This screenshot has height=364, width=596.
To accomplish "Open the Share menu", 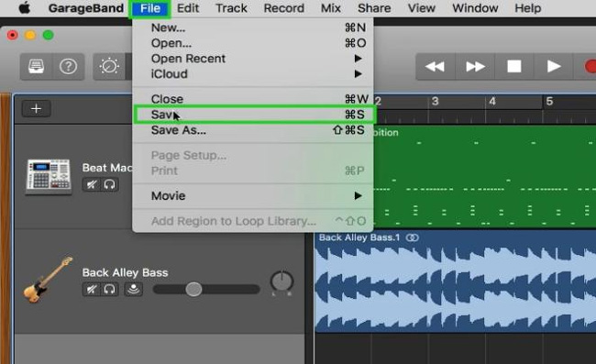I will [374, 8].
